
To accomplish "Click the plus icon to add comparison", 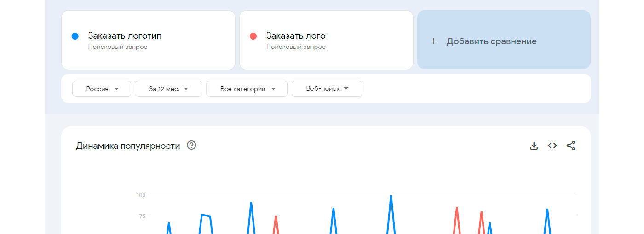I will 433,41.
